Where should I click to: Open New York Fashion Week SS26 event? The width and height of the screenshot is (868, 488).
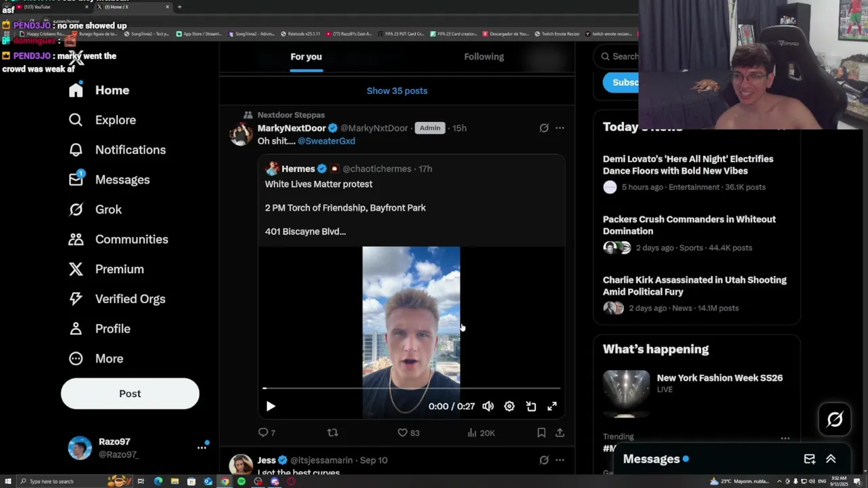[719, 378]
